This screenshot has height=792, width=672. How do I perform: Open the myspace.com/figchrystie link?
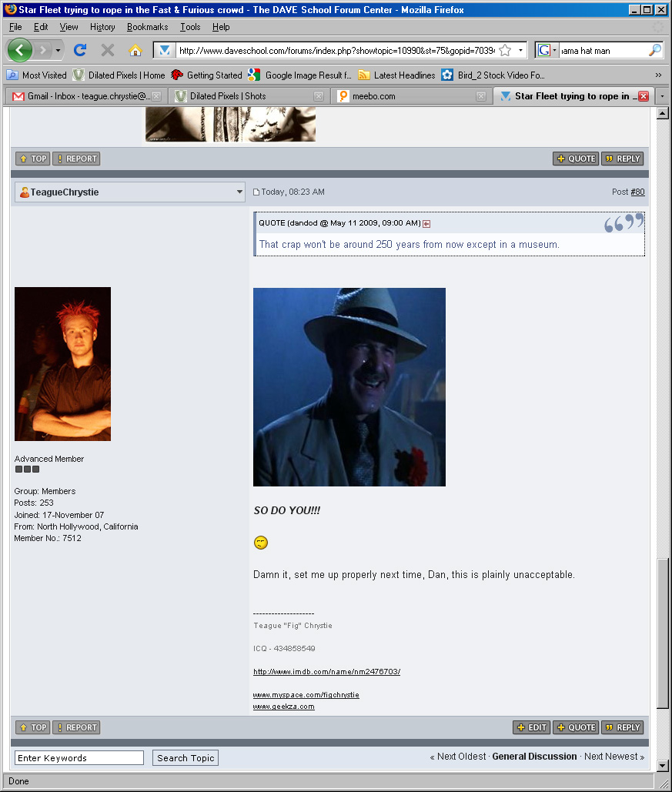click(306, 695)
